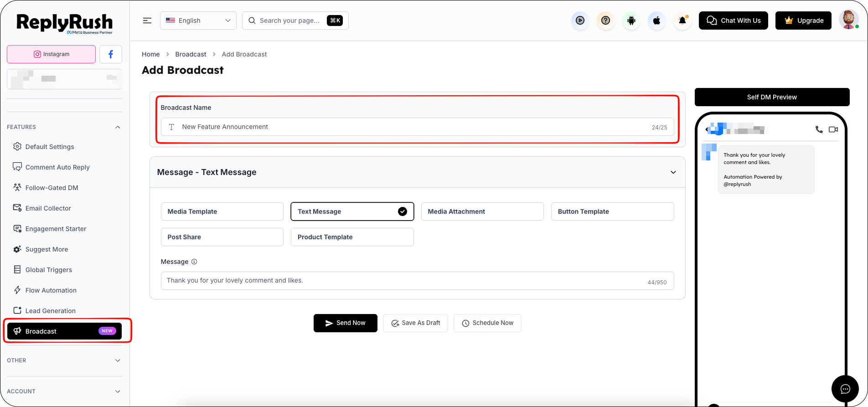Open the account selector below Instagram
This screenshot has height=407, width=868.
65,79
